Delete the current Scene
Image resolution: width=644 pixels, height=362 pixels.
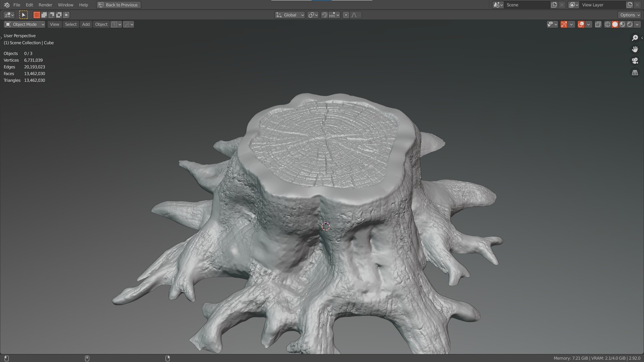coord(562,5)
